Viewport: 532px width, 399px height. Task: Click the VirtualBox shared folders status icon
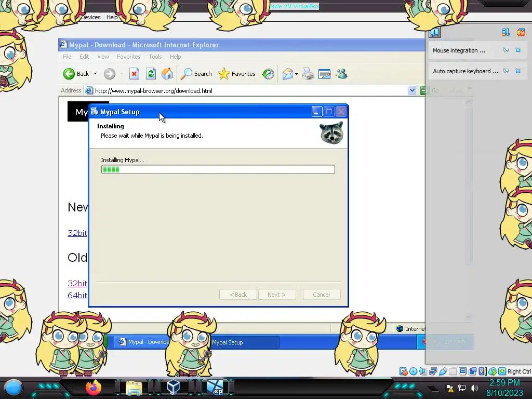click(453, 371)
